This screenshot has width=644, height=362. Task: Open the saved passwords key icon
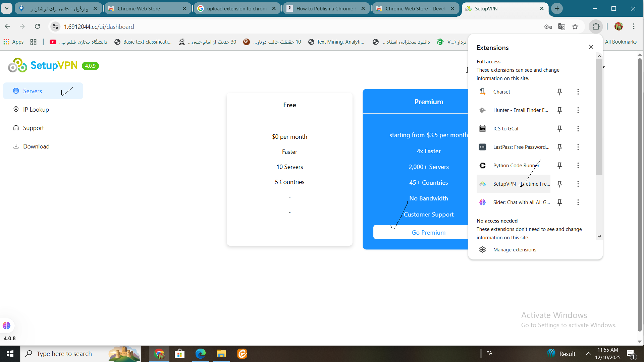coord(548,26)
